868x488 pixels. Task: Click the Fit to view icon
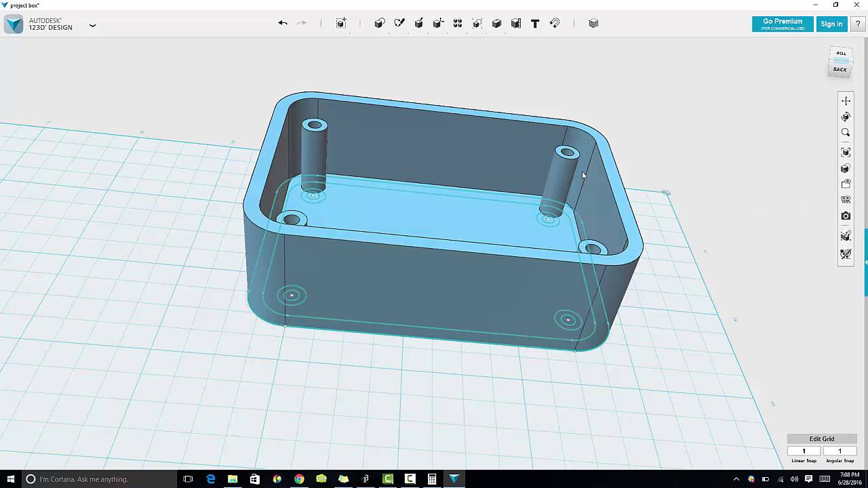click(846, 152)
